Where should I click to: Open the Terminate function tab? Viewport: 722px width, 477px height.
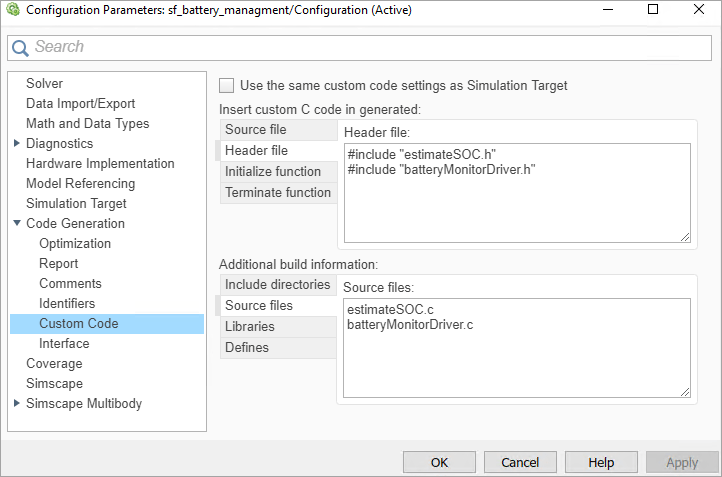[x=279, y=192]
